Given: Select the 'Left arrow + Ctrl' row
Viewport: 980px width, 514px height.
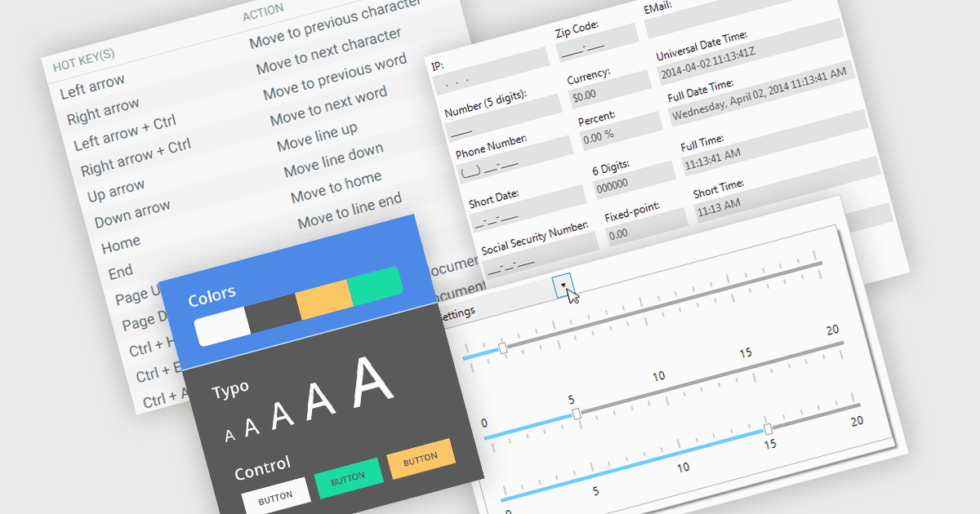Looking at the screenshot, I should point(125,133).
